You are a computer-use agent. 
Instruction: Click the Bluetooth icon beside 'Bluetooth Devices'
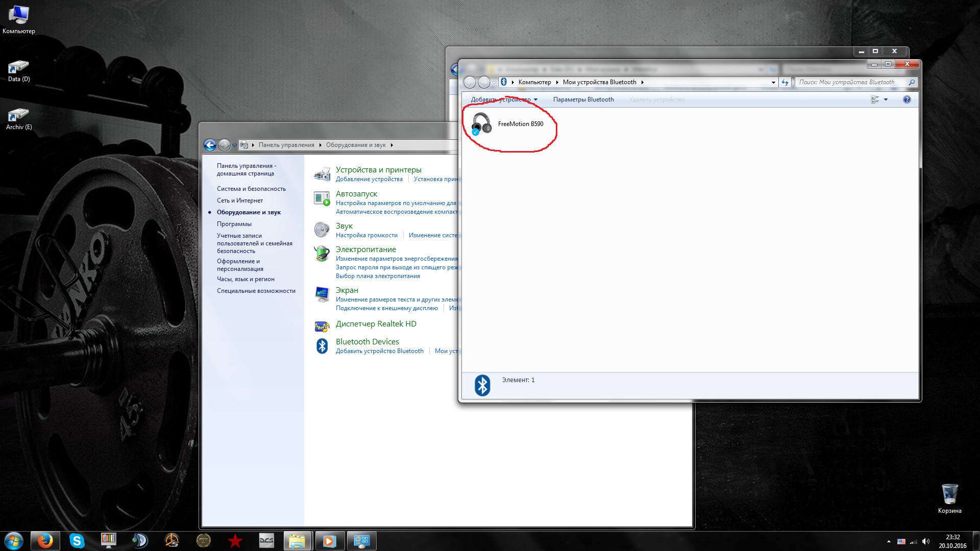pyautogui.click(x=322, y=346)
